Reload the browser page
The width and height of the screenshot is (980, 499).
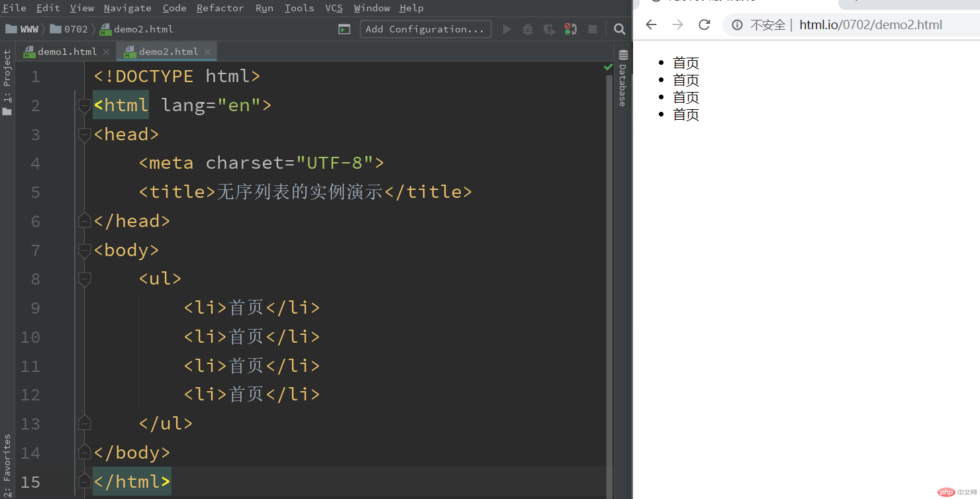click(x=705, y=24)
